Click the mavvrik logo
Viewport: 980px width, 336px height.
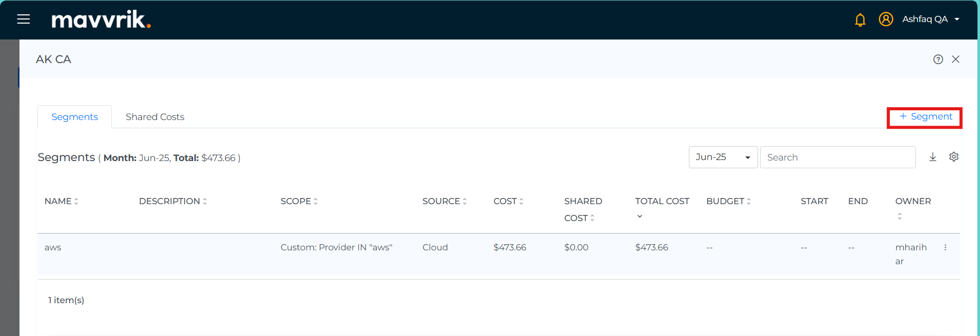pos(101,19)
